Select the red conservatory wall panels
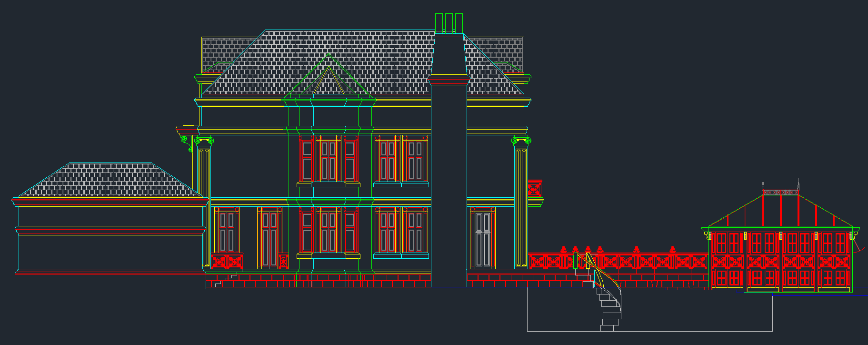The image size is (868, 345). 781,261
